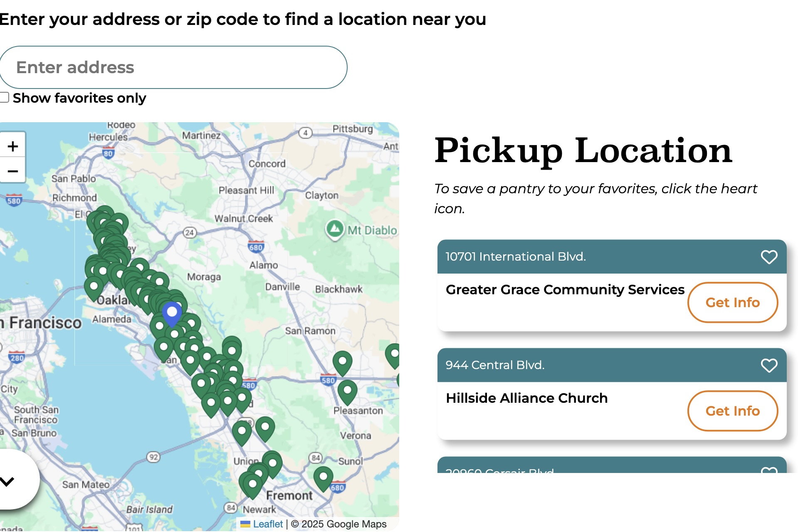Click the Walnut Creek map label
The width and height of the screenshot is (798, 532).
tap(243, 218)
